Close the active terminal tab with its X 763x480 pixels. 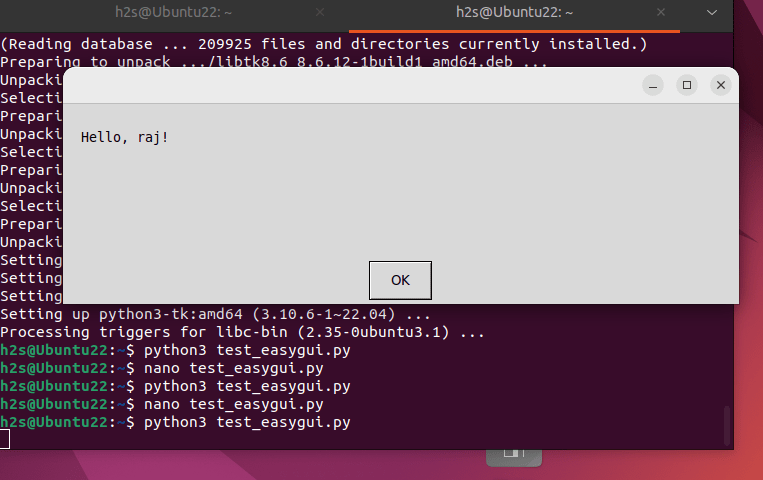coord(660,12)
